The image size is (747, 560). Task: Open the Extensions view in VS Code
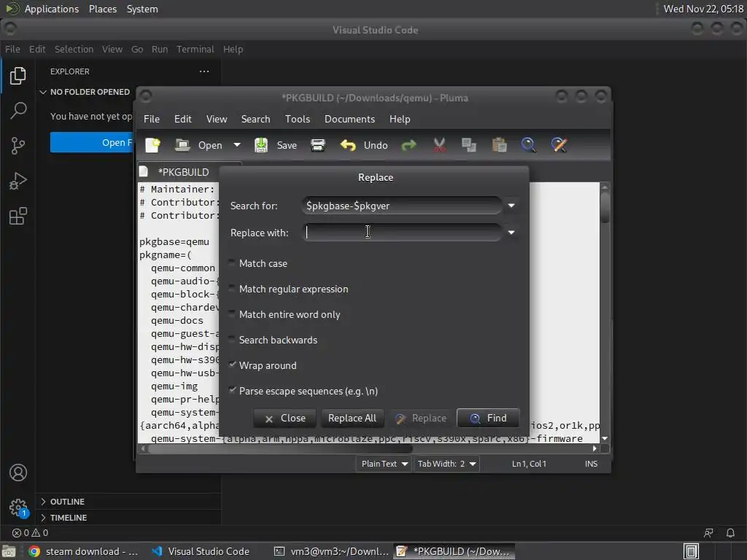point(18,216)
